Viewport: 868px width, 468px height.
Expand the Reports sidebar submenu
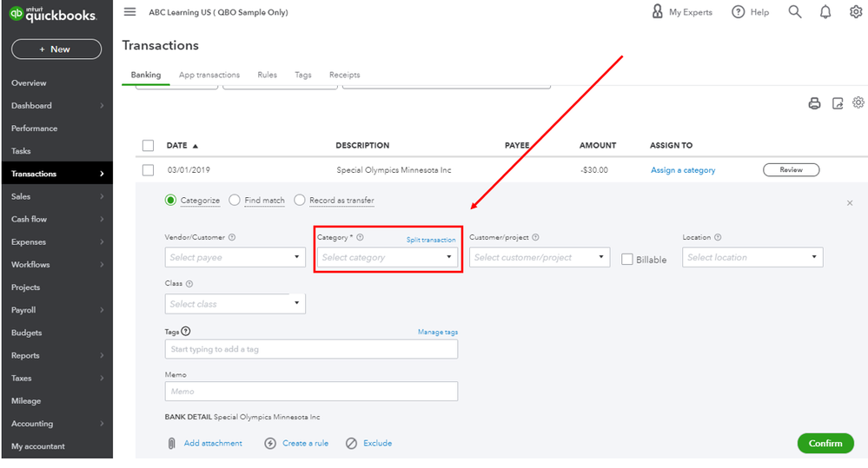pyautogui.click(x=102, y=356)
